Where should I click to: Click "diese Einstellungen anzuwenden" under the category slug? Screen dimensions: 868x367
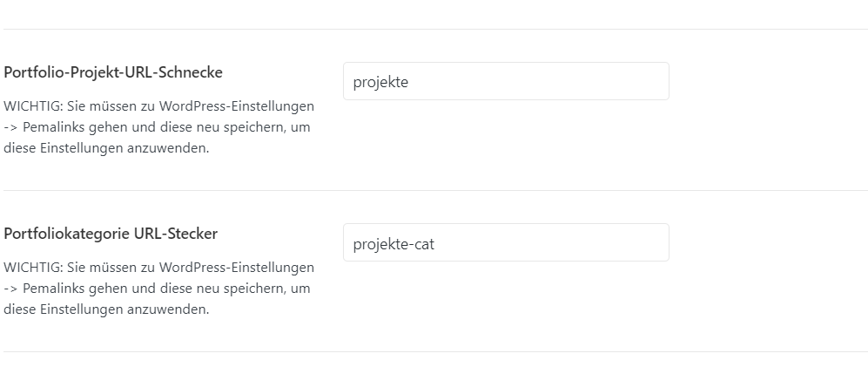106,309
